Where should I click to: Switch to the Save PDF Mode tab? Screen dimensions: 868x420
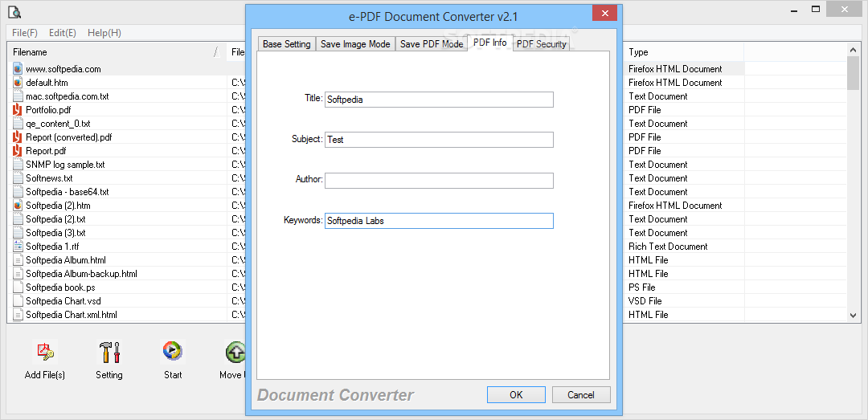432,44
